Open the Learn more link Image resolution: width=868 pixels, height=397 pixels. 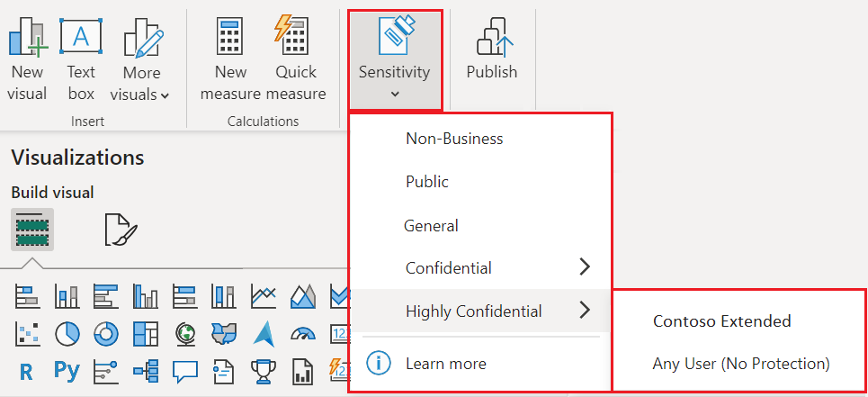(445, 364)
